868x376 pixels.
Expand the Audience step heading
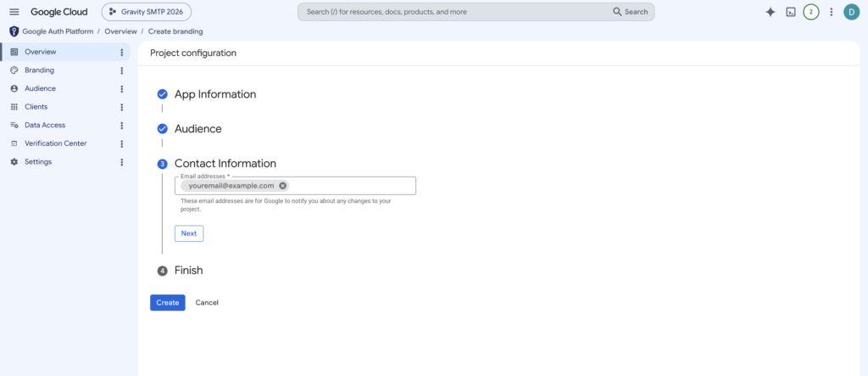point(198,129)
